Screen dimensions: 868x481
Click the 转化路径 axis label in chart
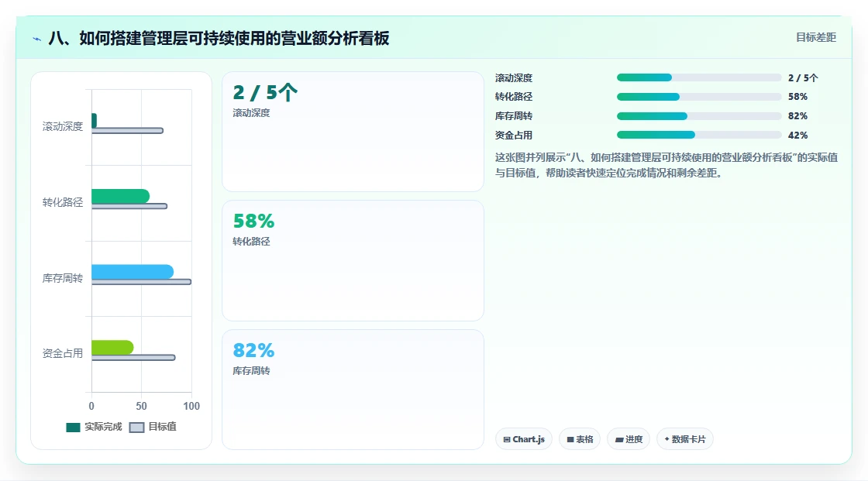(63, 202)
